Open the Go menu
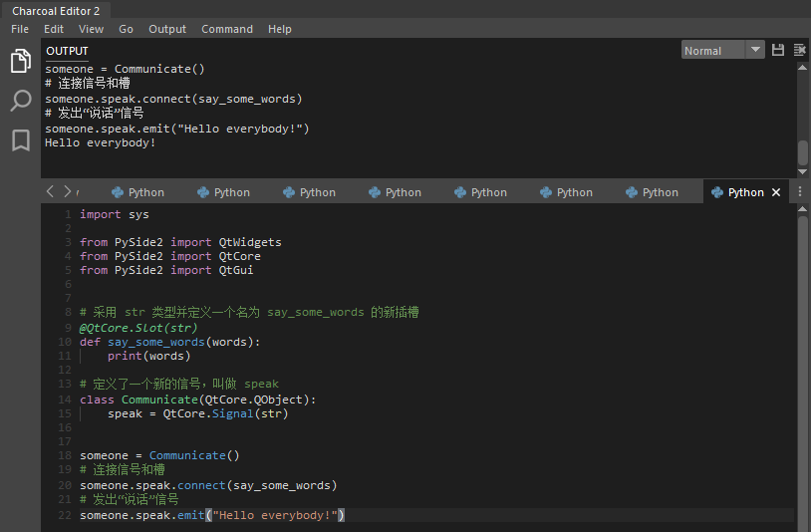The image size is (811, 532). click(126, 29)
